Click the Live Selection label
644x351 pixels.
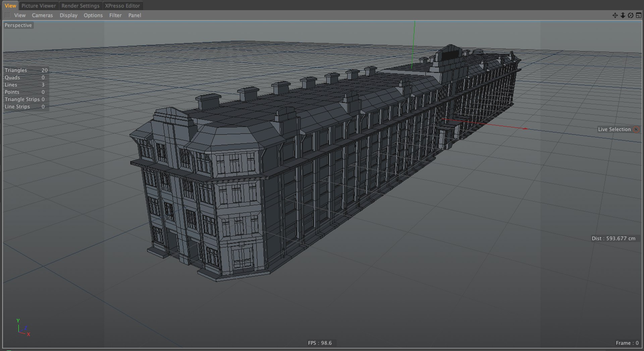[614, 129]
